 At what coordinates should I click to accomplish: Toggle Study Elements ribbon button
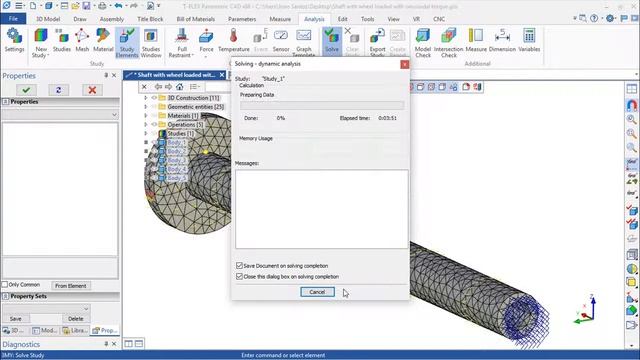[127, 42]
